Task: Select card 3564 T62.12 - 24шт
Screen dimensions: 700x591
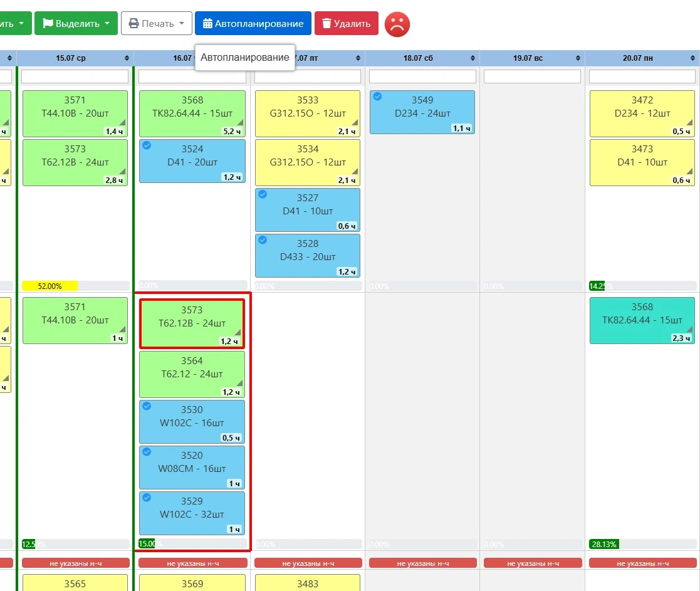Action: click(192, 374)
